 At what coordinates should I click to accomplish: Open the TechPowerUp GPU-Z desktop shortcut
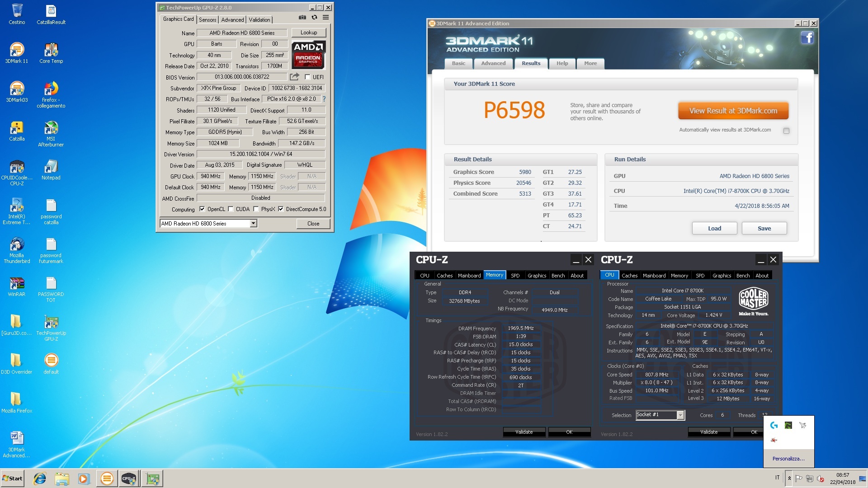51,328
